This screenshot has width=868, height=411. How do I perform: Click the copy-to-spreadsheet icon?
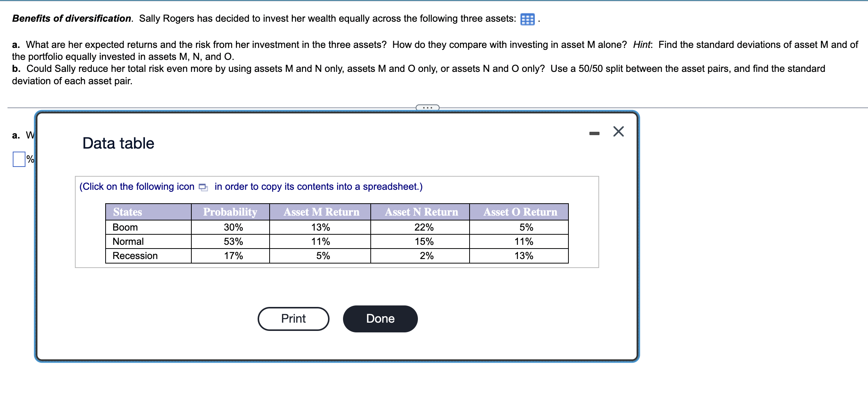point(203,187)
